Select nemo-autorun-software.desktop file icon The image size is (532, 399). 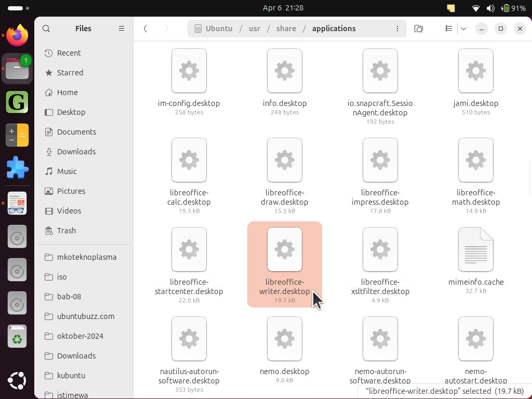pyautogui.click(x=380, y=339)
